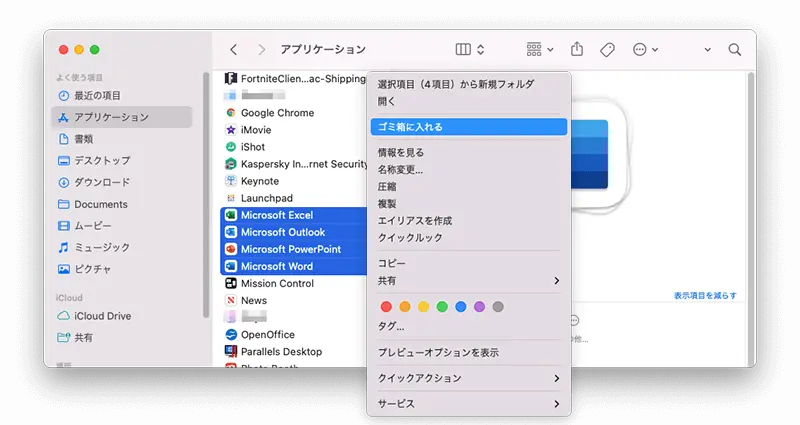Expand the toolbar overflow chevron
This screenshot has height=425, width=800.
coord(708,50)
